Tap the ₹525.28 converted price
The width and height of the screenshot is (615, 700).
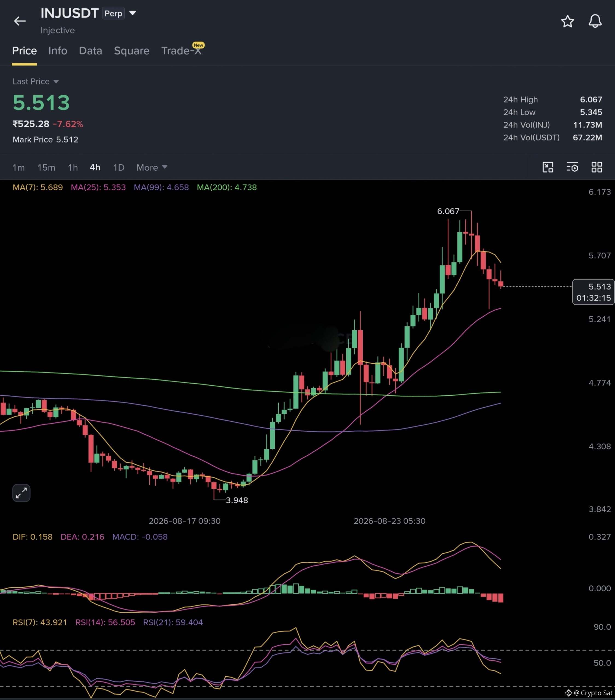(x=31, y=124)
